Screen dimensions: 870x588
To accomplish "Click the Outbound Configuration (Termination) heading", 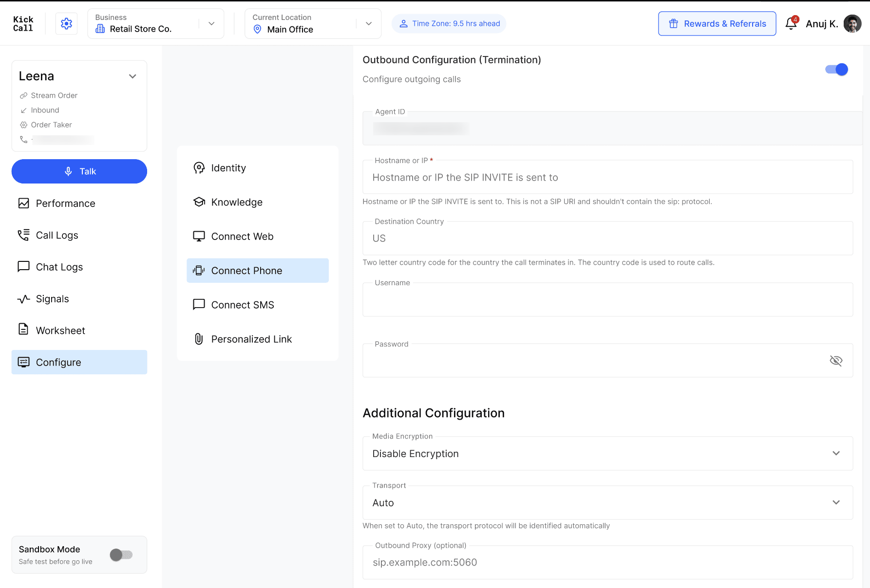I will point(452,59).
